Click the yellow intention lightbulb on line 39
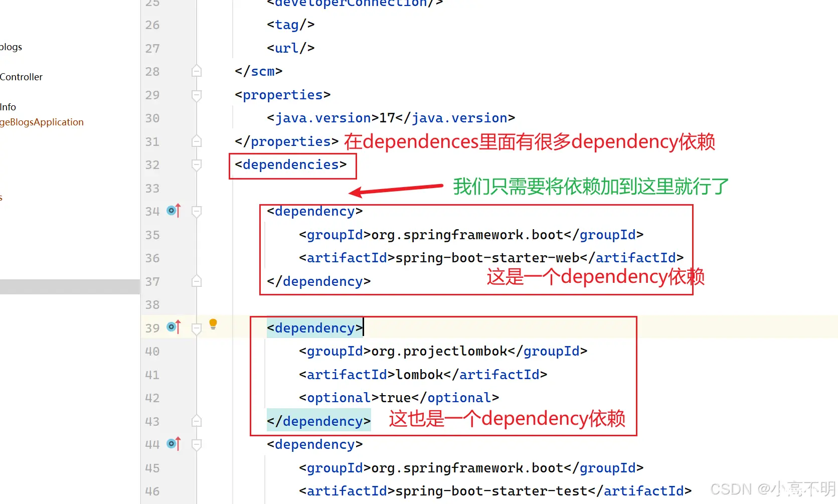Viewport: 838px width, 504px height. click(x=213, y=324)
